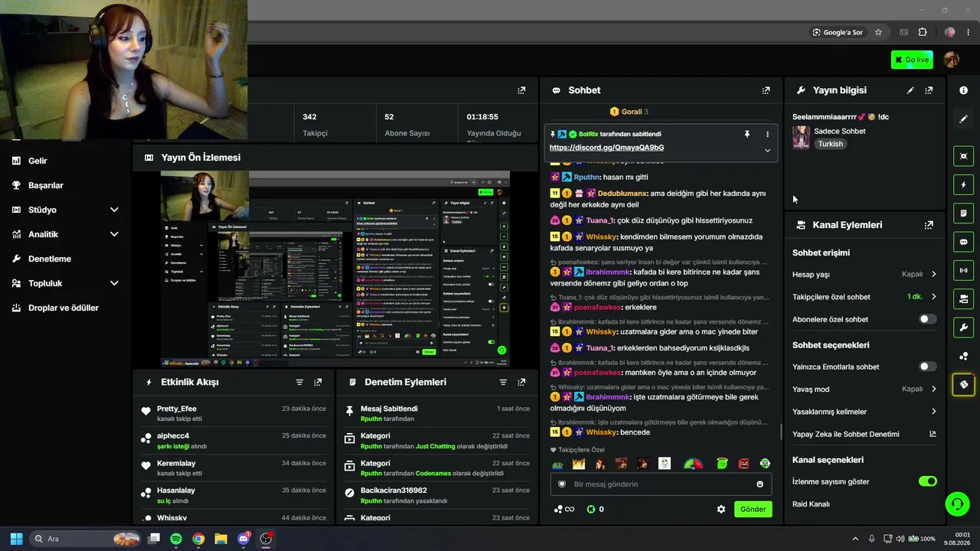Edit stream info with the pencil icon

pos(910,90)
